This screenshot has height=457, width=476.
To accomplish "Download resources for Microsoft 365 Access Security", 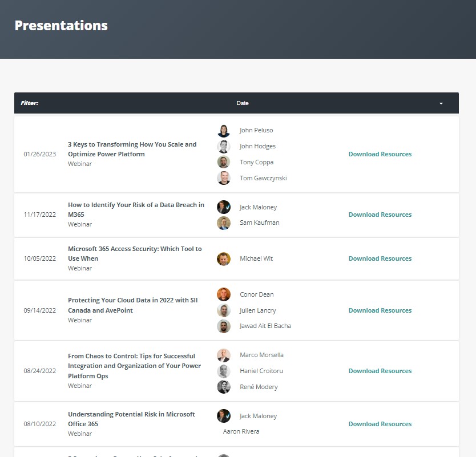I will click(380, 258).
